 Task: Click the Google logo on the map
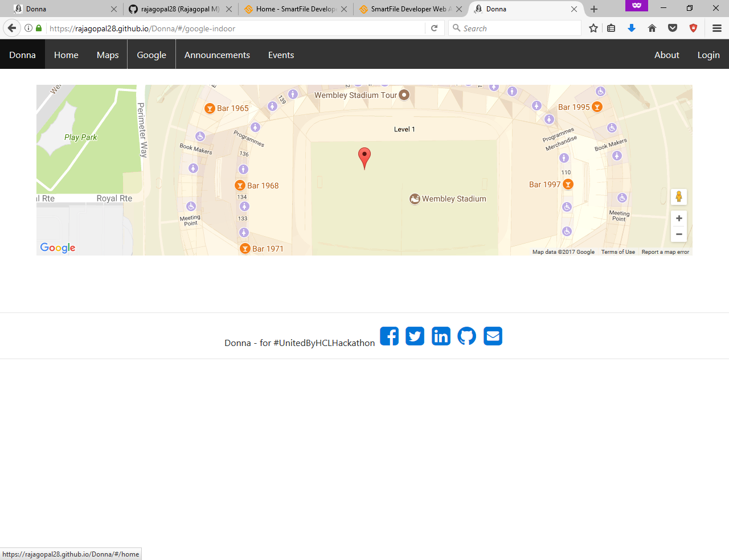coord(58,248)
